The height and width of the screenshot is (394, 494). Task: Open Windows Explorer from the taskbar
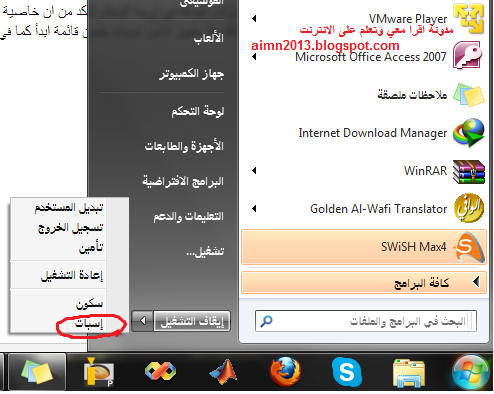pos(409,373)
